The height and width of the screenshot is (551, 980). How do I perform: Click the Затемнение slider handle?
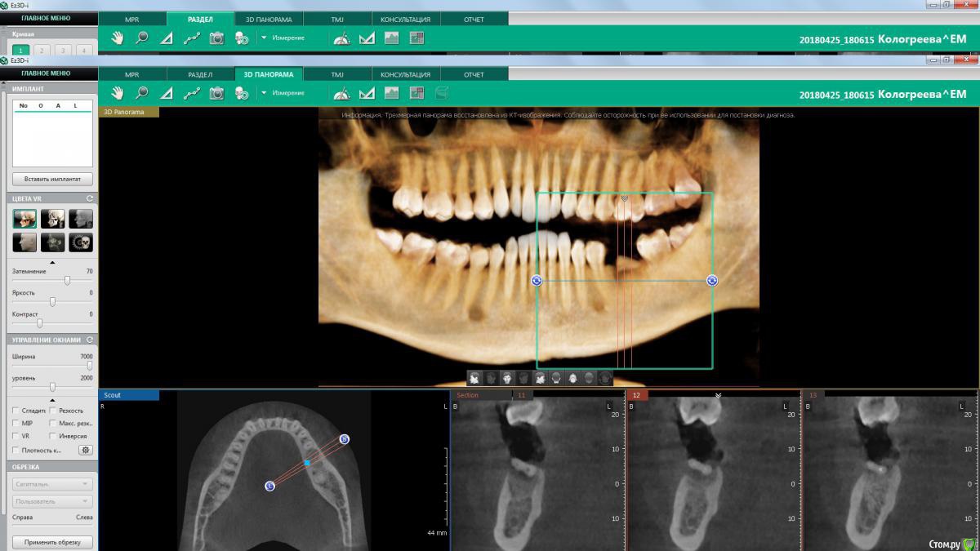tap(67, 281)
